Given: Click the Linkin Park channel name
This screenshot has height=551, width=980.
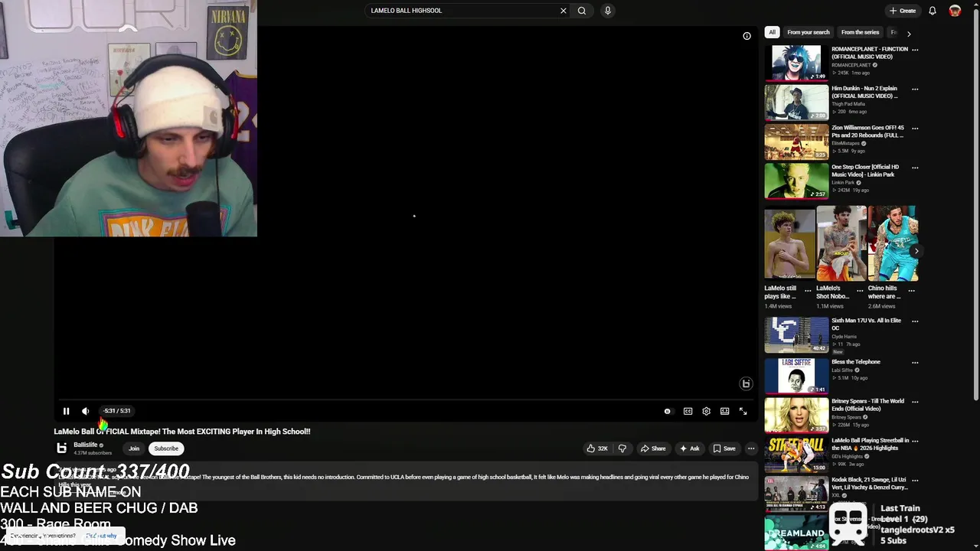Looking at the screenshot, I should pyautogui.click(x=843, y=183).
